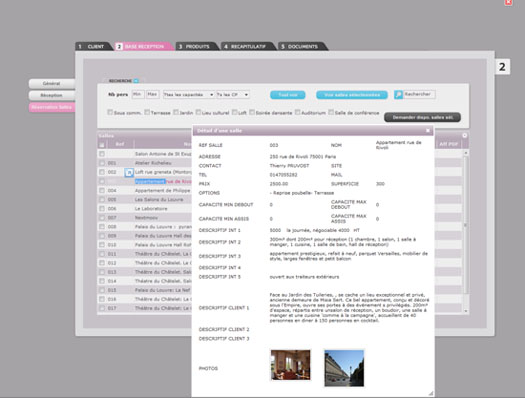This screenshot has height=398, width=525.
Task: Click the phone number 0147055282
Action: [x=283, y=175]
